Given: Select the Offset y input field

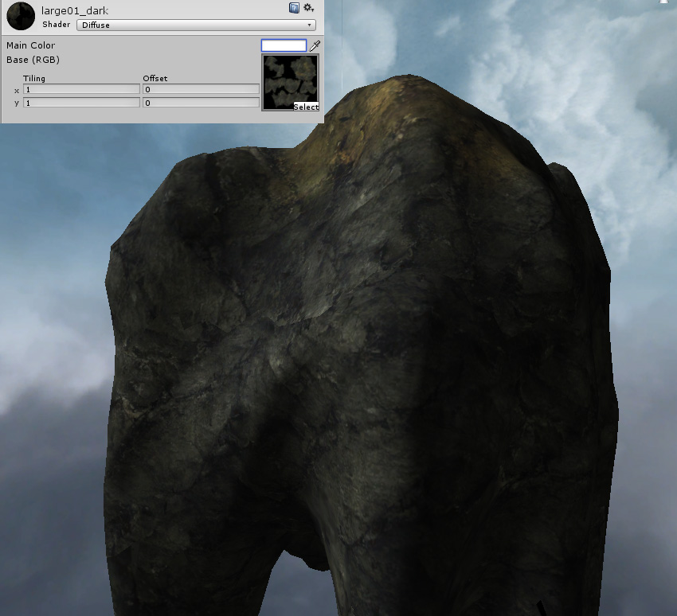Looking at the screenshot, I should [x=199, y=102].
